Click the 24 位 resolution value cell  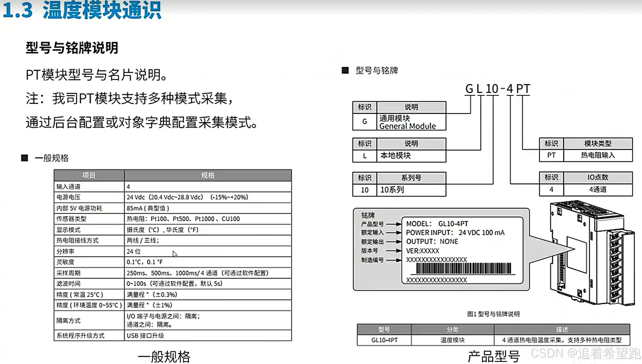(134, 251)
